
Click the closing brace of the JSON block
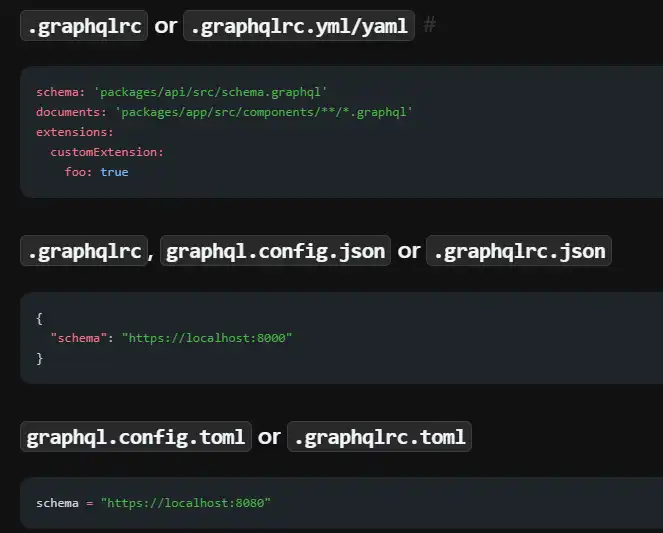tap(39, 358)
